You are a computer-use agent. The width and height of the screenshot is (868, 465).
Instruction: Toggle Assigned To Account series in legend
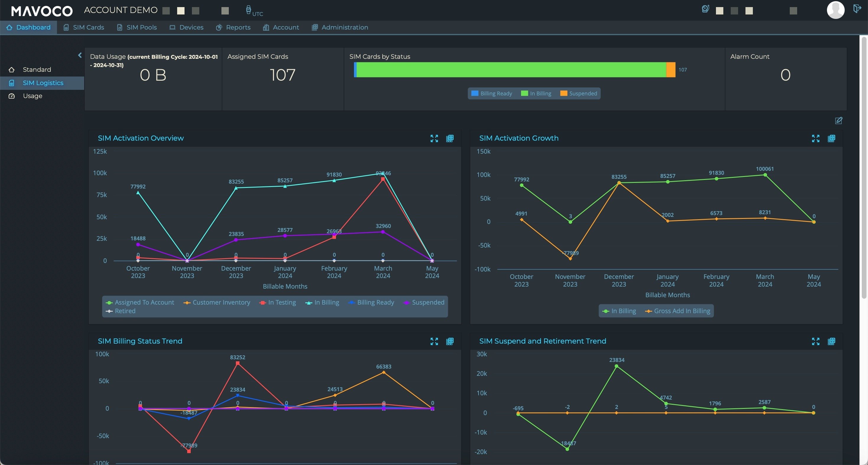coord(140,303)
